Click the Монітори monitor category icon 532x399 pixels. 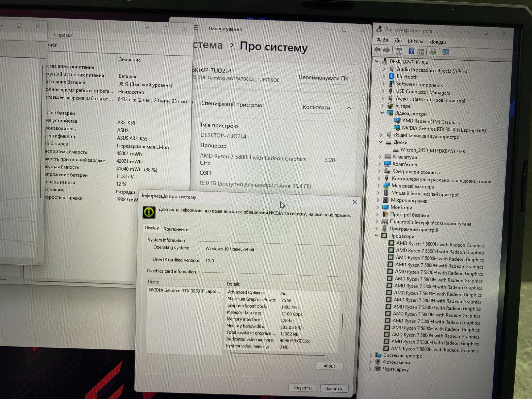click(x=385, y=207)
